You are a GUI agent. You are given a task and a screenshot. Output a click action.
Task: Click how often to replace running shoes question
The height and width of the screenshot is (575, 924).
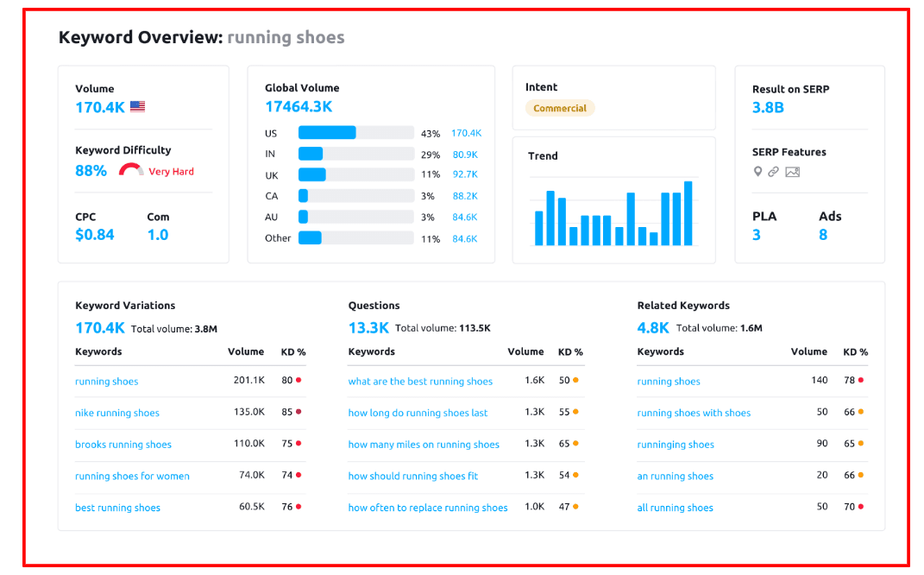point(427,507)
